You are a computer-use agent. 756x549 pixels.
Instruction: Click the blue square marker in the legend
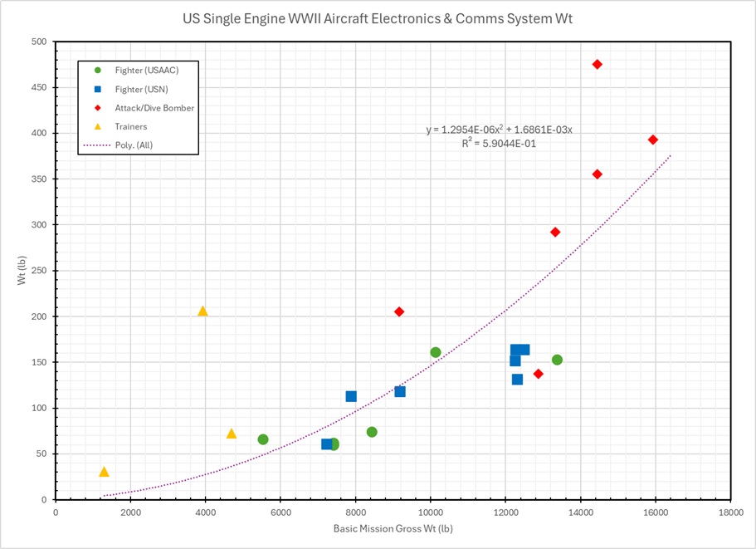98,89
